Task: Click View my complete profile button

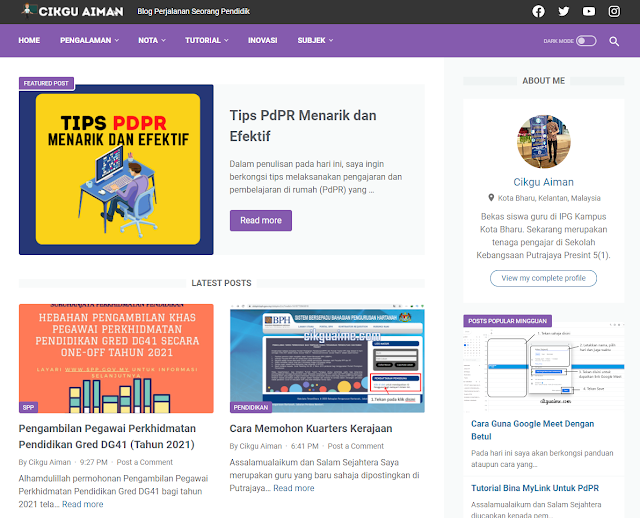Action: tap(543, 278)
